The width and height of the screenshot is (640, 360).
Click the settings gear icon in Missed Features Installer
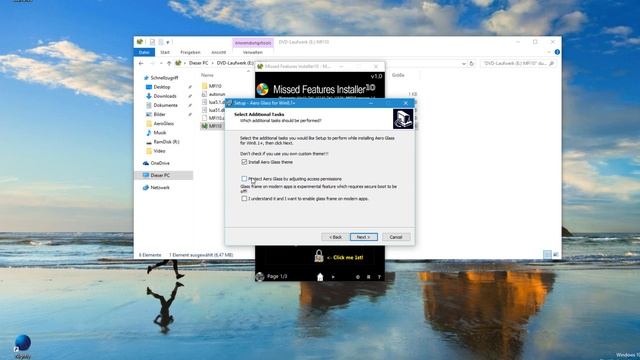358,277
